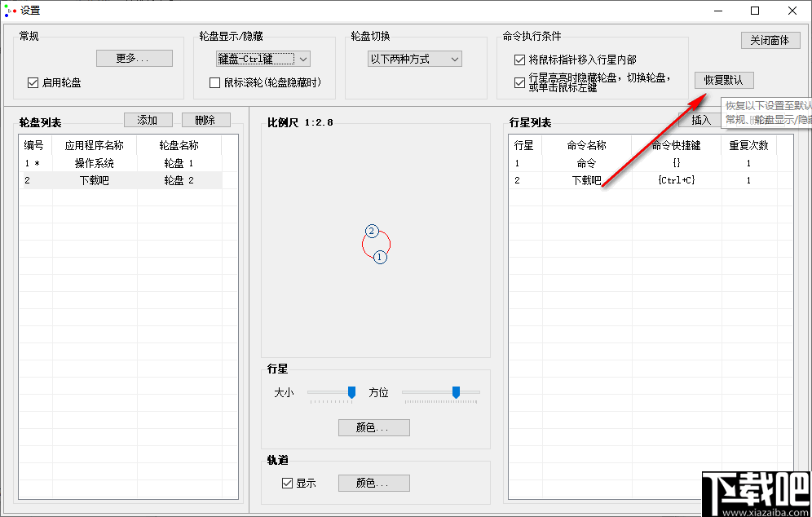Click the 关闭窗体 close form button

(x=770, y=39)
